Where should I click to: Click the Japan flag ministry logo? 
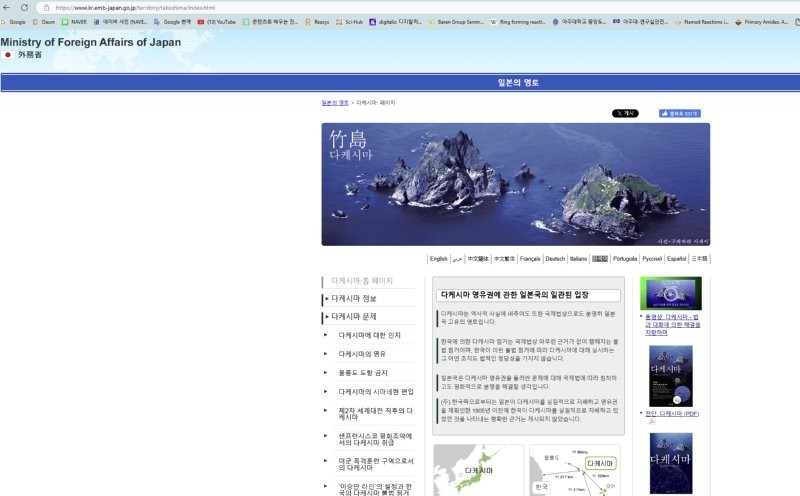pyautogui.click(x=9, y=54)
